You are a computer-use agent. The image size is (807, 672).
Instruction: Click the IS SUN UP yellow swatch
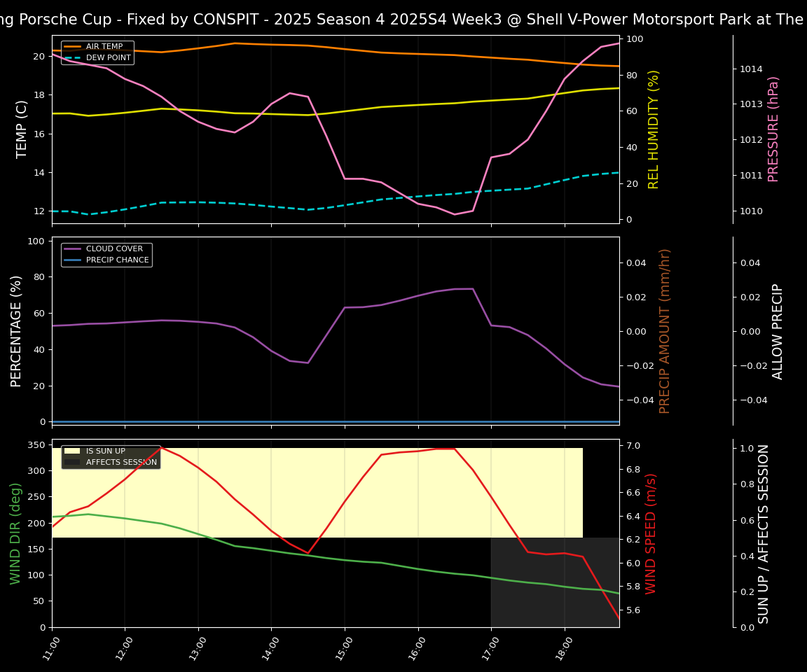coord(72,451)
